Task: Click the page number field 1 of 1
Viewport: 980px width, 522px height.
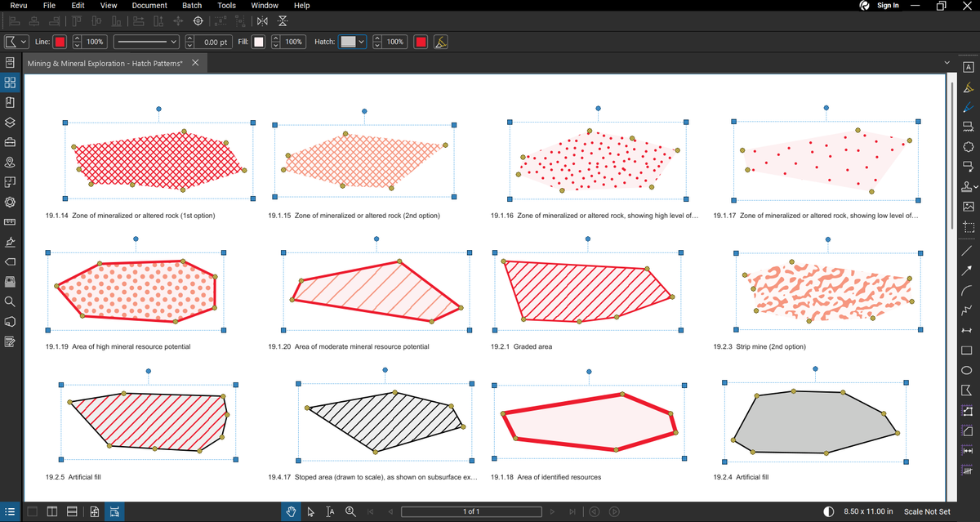Action: [x=471, y=511]
